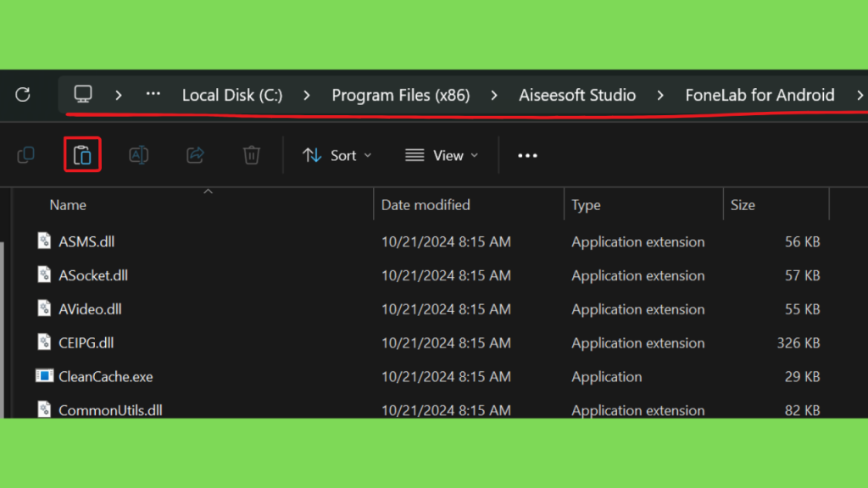
Task: Click the 82 KB size value
Action: (x=802, y=411)
